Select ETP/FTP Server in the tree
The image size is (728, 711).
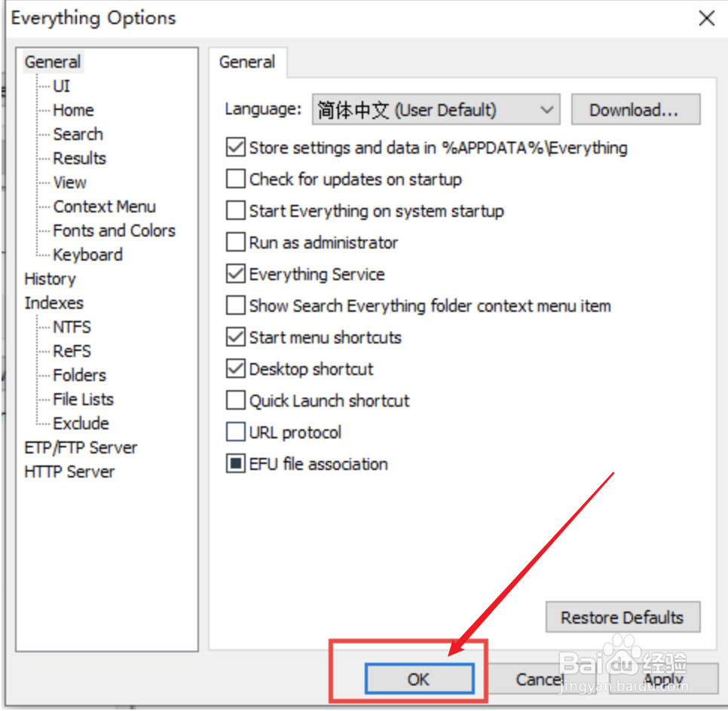click(x=81, y=448)
